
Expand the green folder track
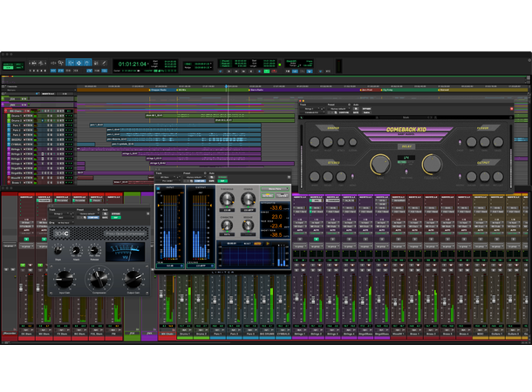click(x=3, y=98)
